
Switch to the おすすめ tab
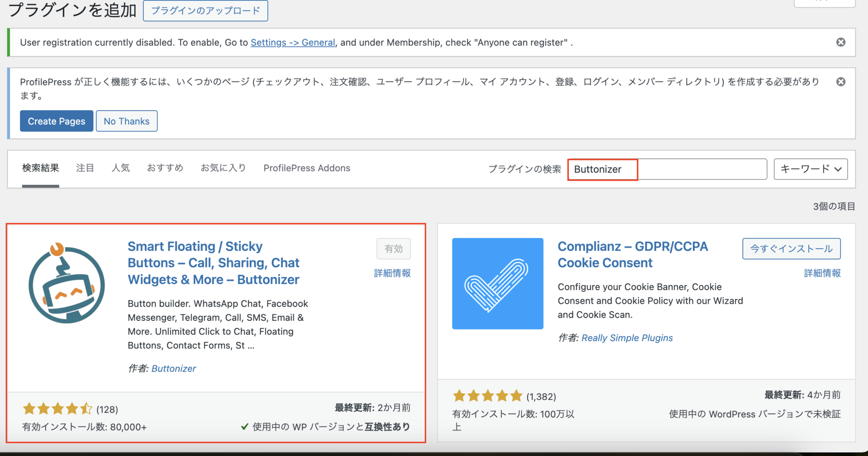point(165,168)
